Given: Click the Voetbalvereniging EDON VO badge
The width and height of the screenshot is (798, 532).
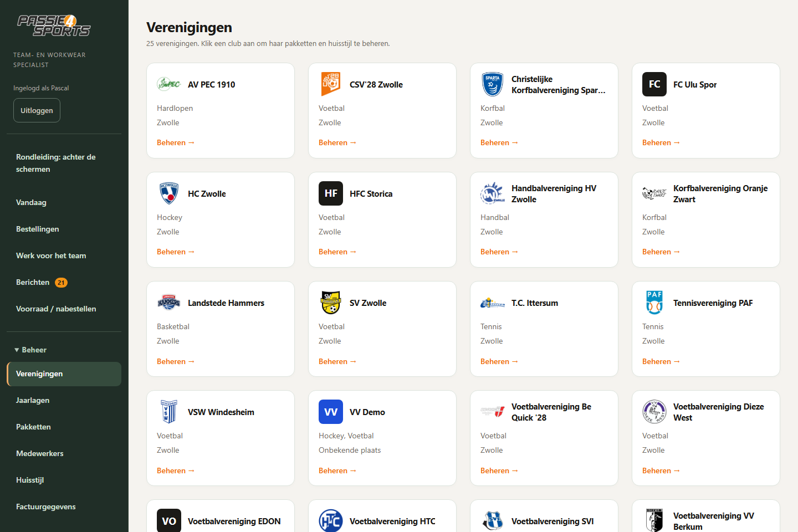Looking at the screenshot, I should [x=169, y=520].
